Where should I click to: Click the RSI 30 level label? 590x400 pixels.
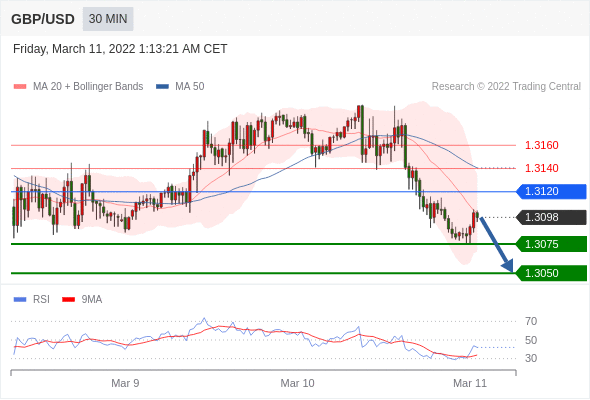(531, 358)
